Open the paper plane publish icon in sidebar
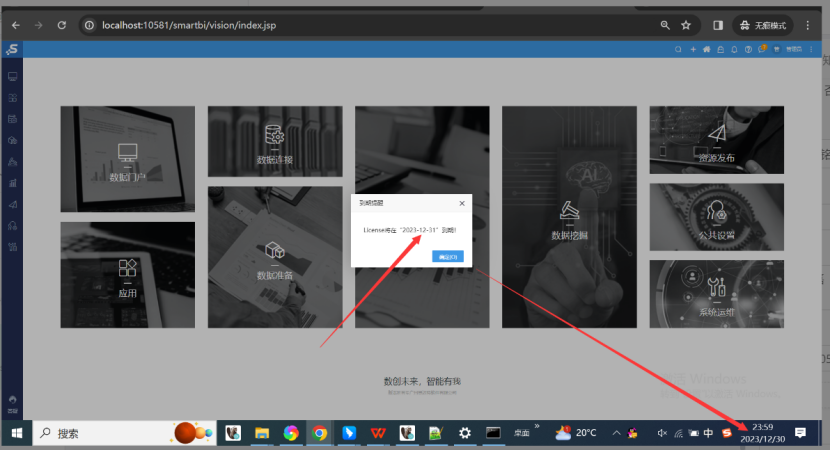The image size is (830, 451). [13, 204]
